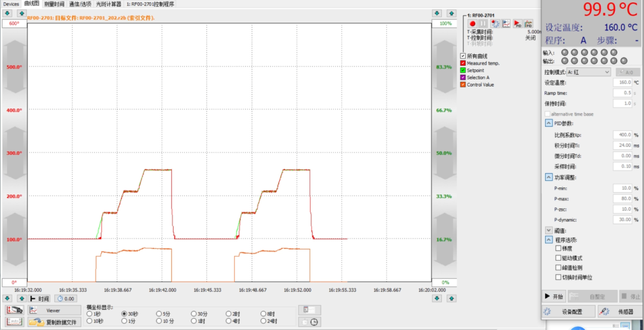The width and height of the screenshot is (644, 330).
Task: Click top-left green down arrow above left axis
Action: [x=8, y=13]
